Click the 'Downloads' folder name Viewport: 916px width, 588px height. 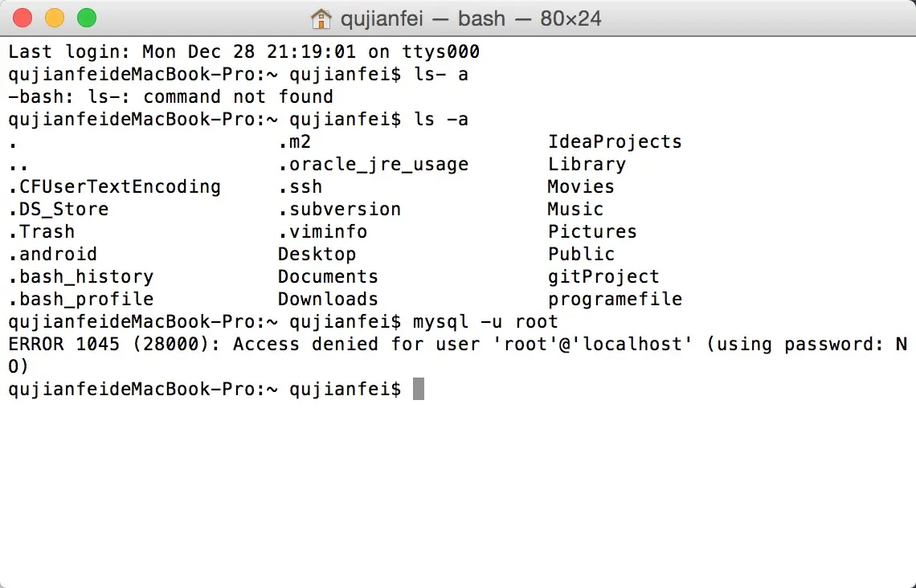pos(328,299)
